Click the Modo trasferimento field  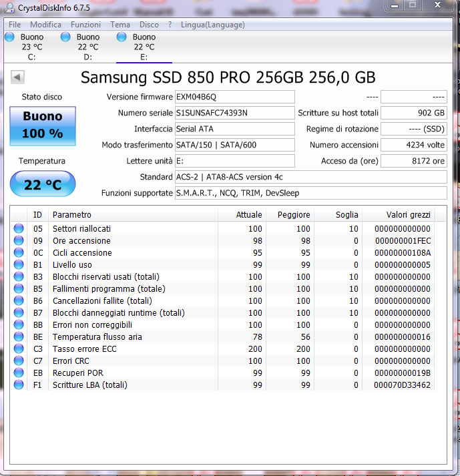coord(235,145)
